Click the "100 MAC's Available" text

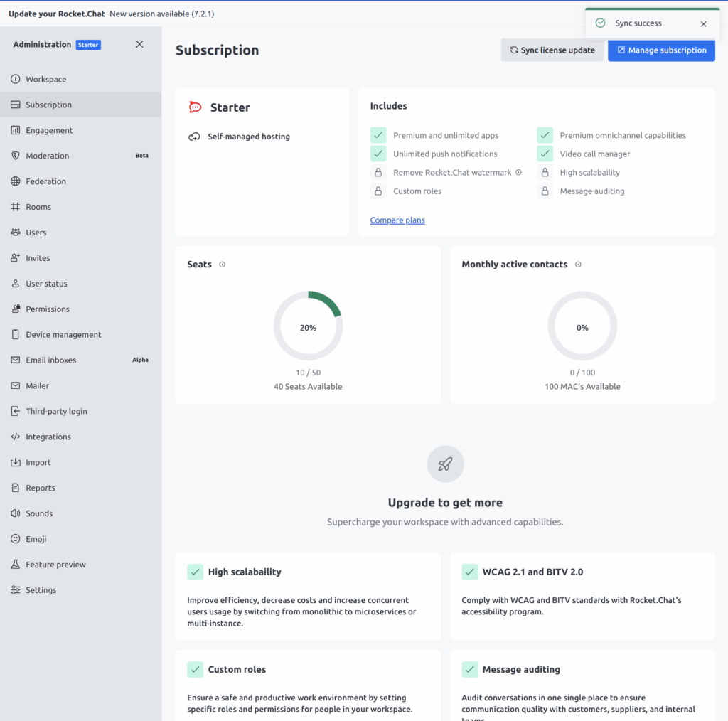pyautogui.click(x=582, y=386)
